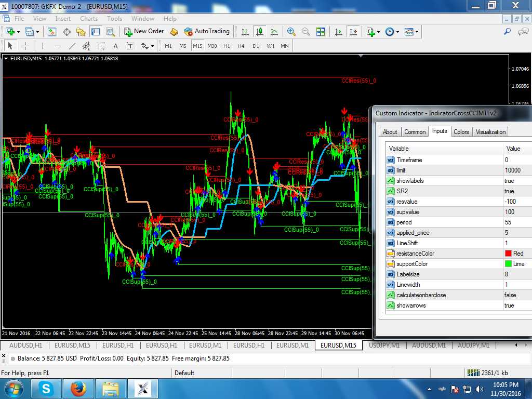
Task: Toggle the AutoTrading button
Action: [x=207, y=32]
